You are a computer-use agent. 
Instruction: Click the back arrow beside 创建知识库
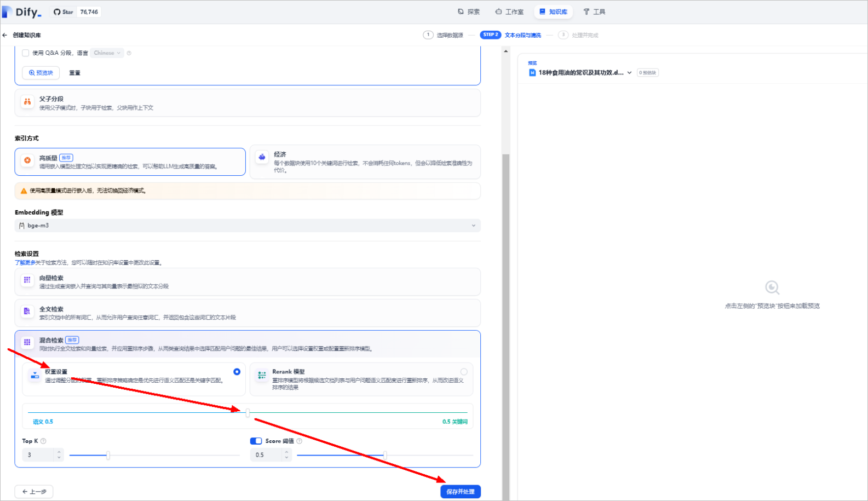[5, 35]
